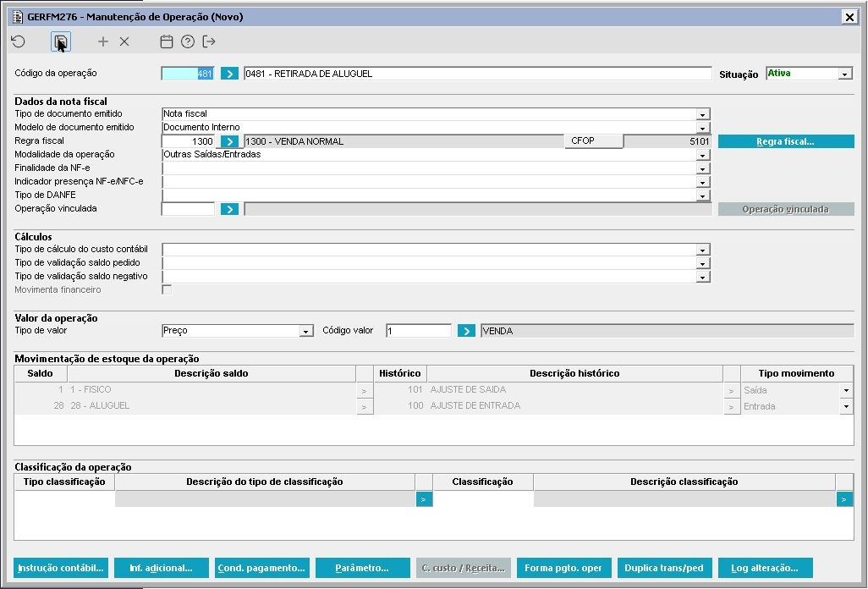Open Instrução contábil... button
The width and height of the screenshot is (868, 589).
click(x=61, y=568)
